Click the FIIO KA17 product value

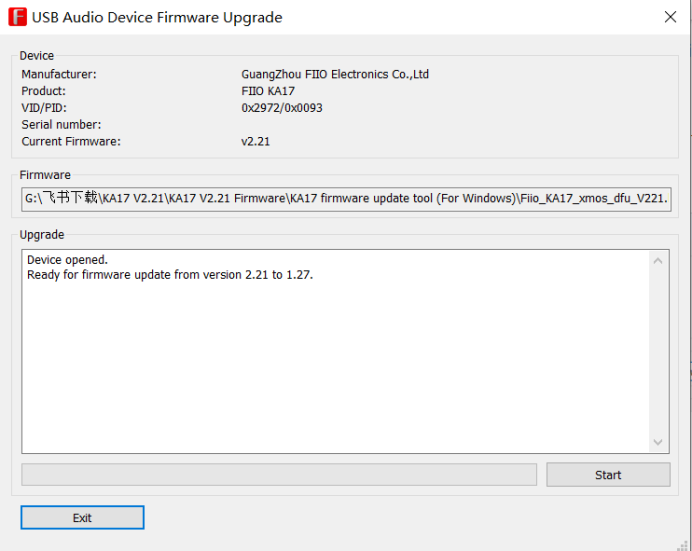[x=266, y=91]
